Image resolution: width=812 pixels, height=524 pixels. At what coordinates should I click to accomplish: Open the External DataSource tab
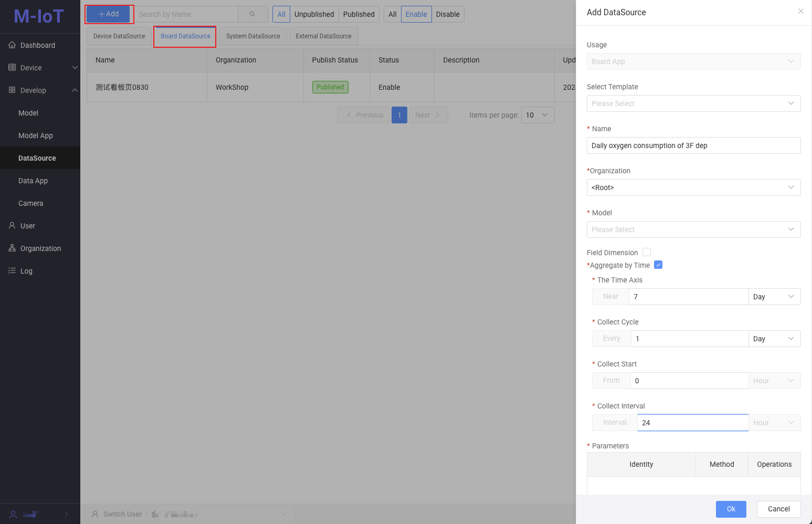(323, 36)
